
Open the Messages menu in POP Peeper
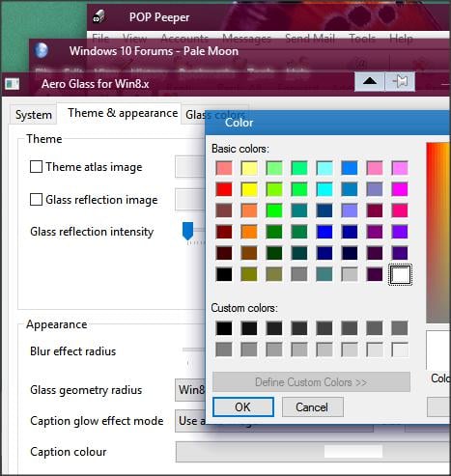tap(246, 39)
